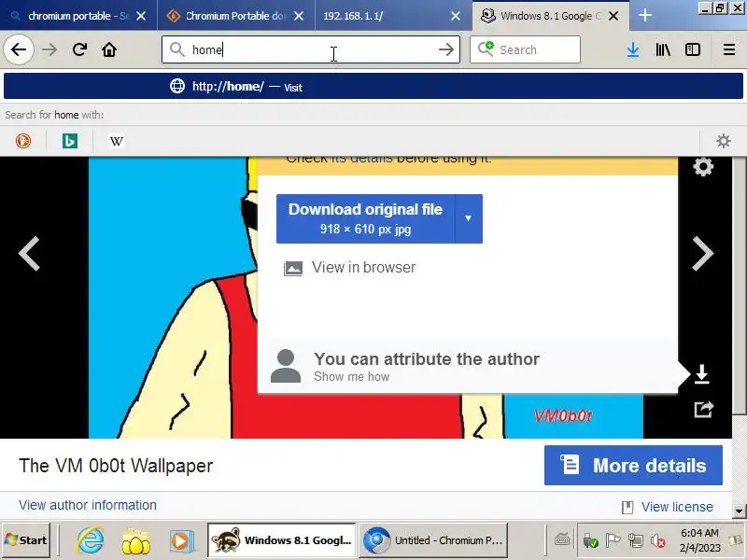Close the Chromium Portable download tab
This screenshot has width=747, height=560.
(299, 16)
